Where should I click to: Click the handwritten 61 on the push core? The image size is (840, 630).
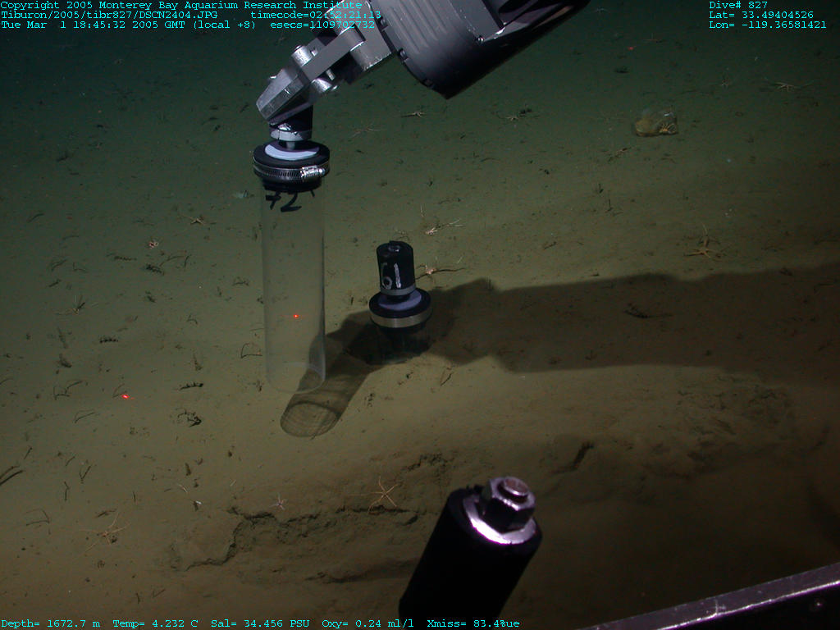click(390, 276)
